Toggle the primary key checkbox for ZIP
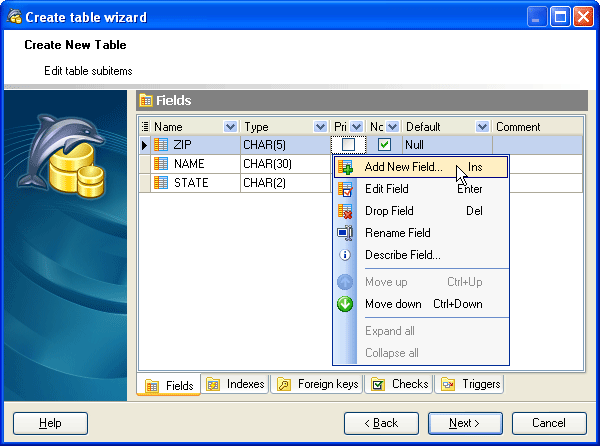The height and width of the screenshot is (446, 600). click(x=348, y=145)
